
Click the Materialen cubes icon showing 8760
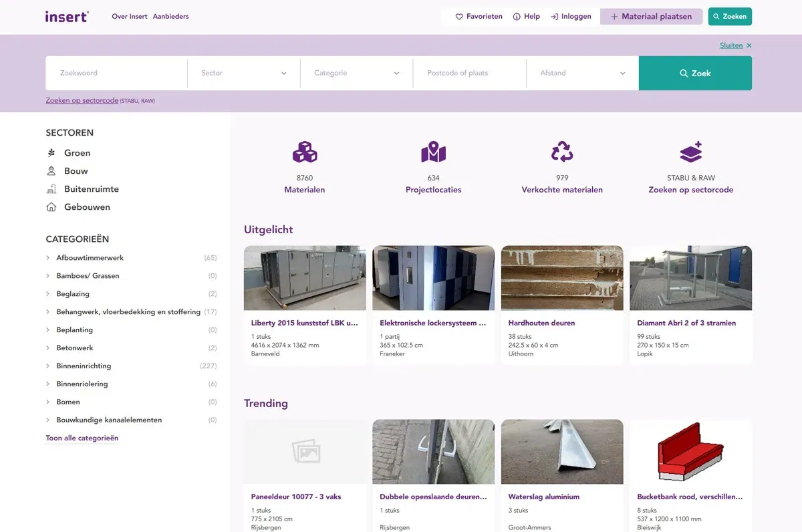(305, 152)
